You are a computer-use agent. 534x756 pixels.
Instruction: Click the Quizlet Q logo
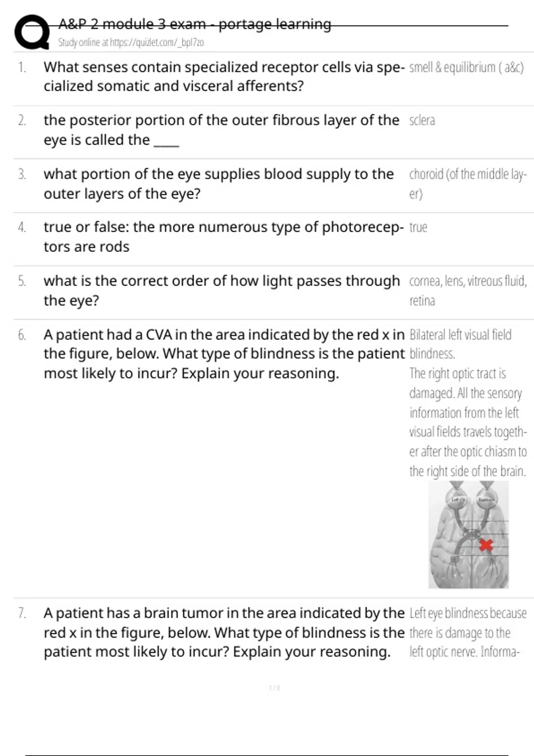tap(32, 32)
